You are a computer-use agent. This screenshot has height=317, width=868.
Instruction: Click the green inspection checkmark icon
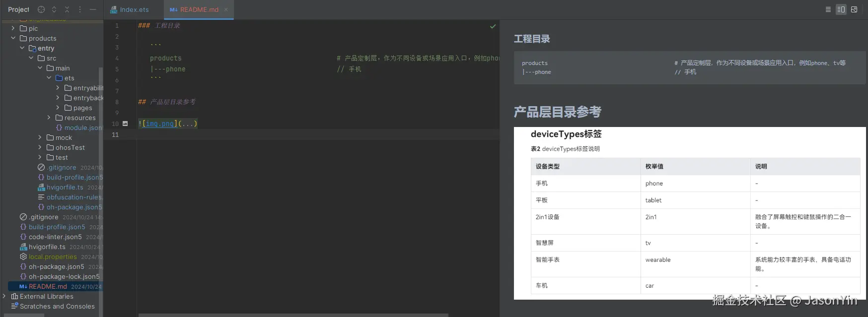(x=493, y=26)
